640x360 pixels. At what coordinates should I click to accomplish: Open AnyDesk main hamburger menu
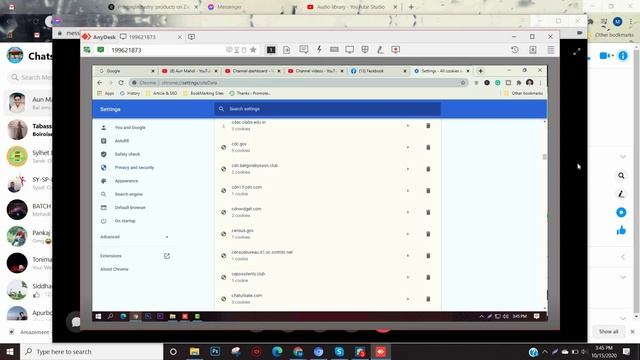[x=551, y=50]
